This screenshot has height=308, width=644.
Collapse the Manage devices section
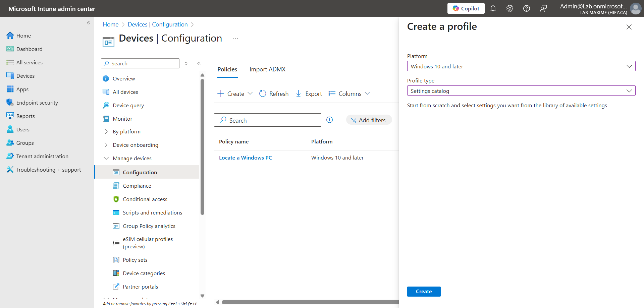click(x=106, y=159)
